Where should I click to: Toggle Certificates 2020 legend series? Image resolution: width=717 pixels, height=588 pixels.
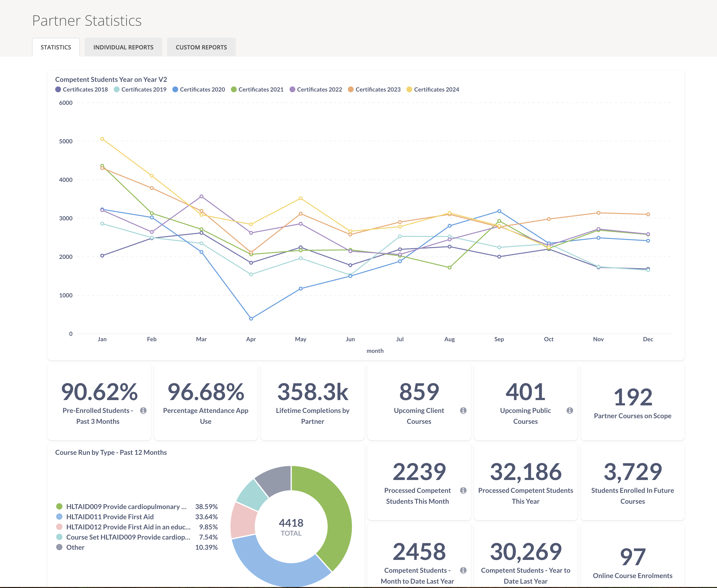point(199,89)
